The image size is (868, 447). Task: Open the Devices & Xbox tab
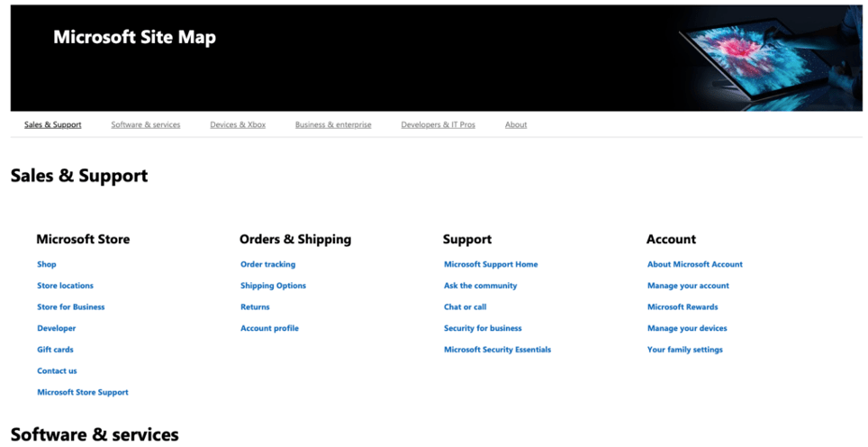pos(238,124)
